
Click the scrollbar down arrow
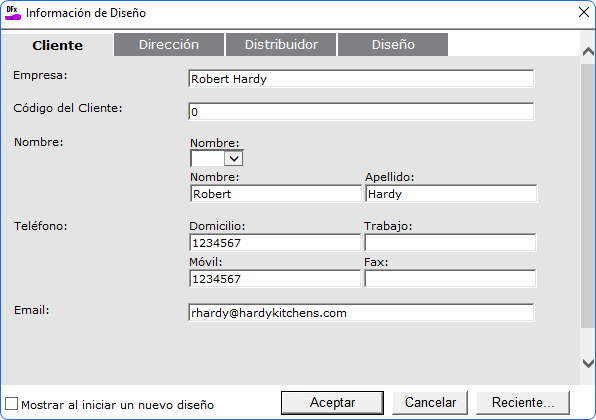588,363
